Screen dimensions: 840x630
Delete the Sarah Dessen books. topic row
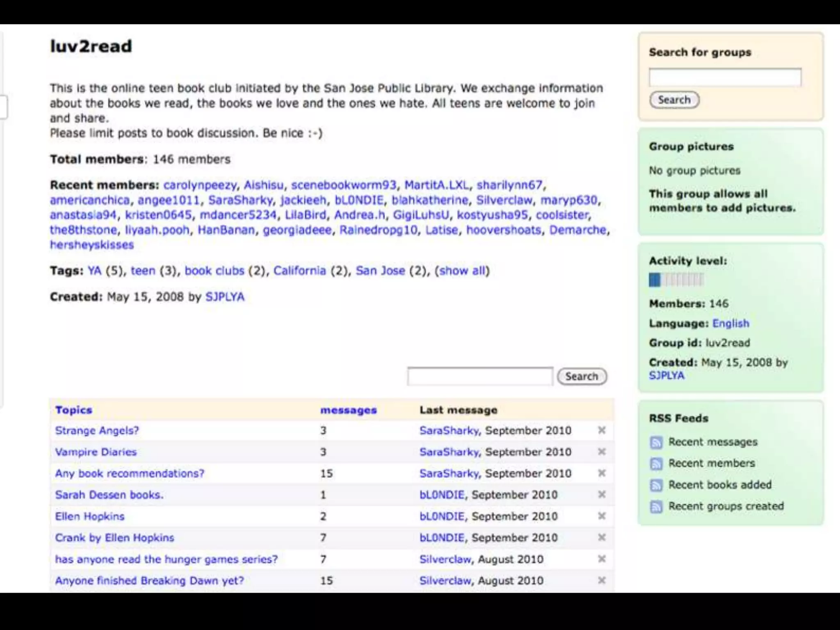[602, 495]
